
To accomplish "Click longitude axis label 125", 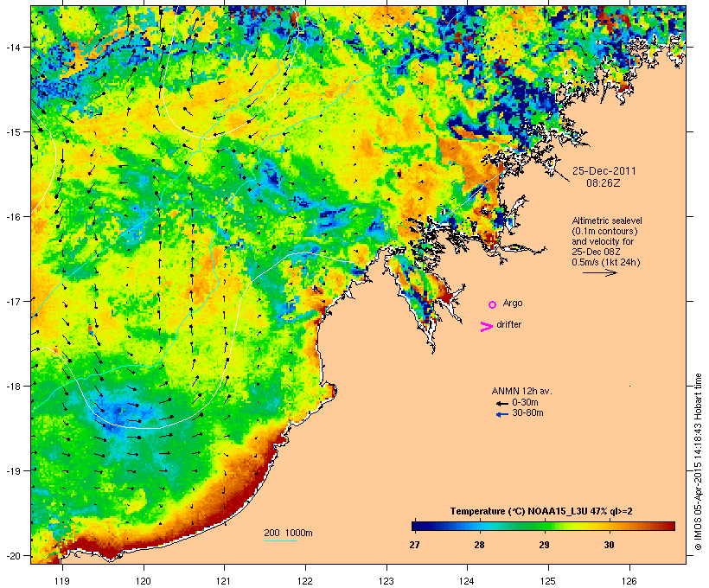I will (x=548, y=581).
